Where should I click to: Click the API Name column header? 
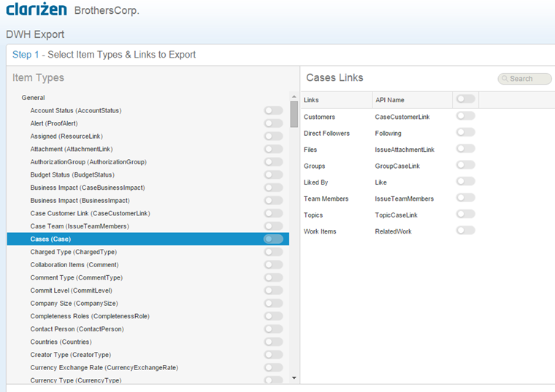coord(413,100)
